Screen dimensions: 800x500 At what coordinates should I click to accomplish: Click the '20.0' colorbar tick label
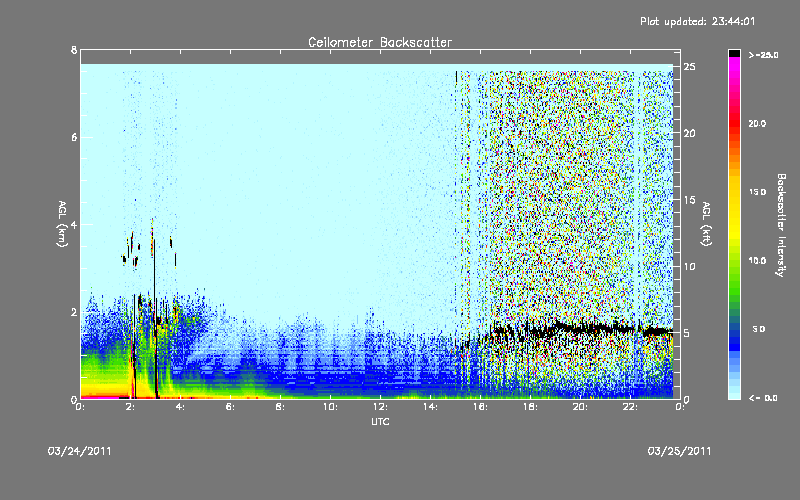(x=757, y=123)
